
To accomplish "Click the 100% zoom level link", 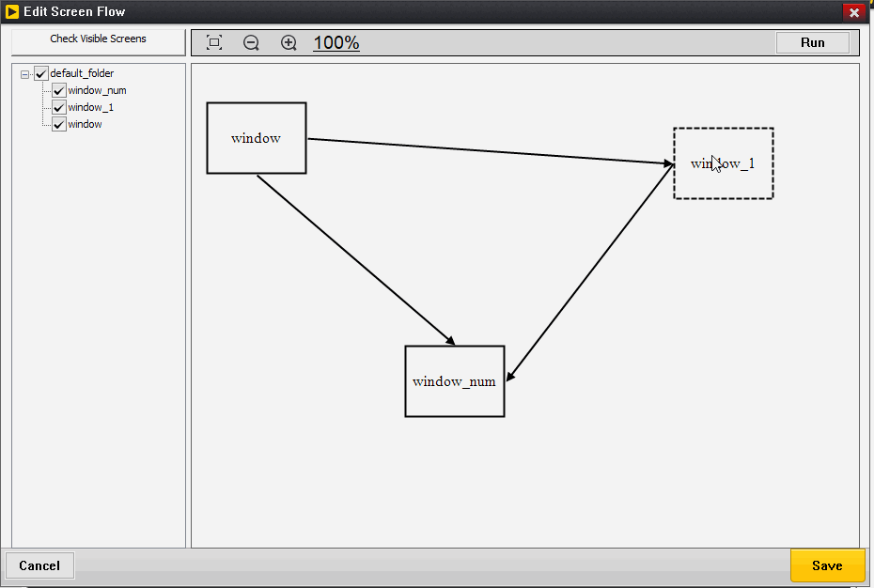I will (x=336, y=43).
